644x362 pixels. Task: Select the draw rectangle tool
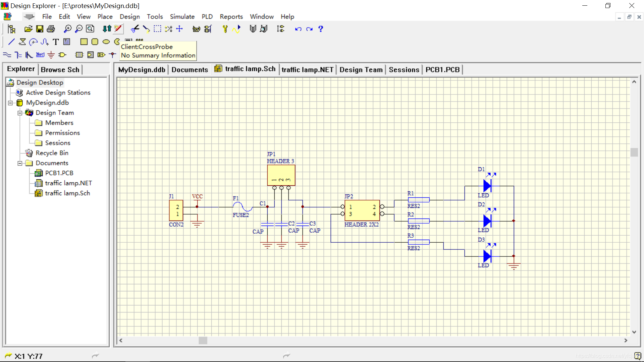tap(84, 42)
